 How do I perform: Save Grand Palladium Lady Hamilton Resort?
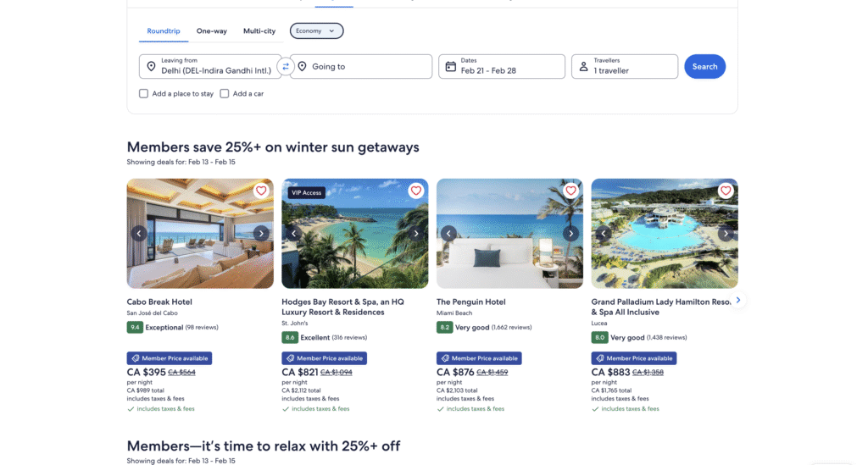click(726, 191)
